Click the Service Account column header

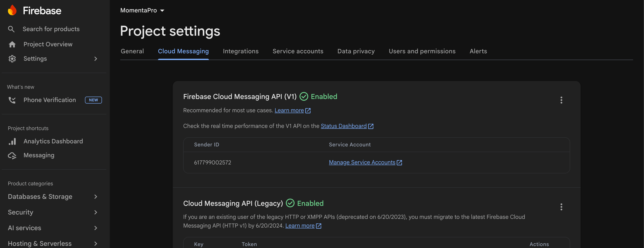pos(350,145)
